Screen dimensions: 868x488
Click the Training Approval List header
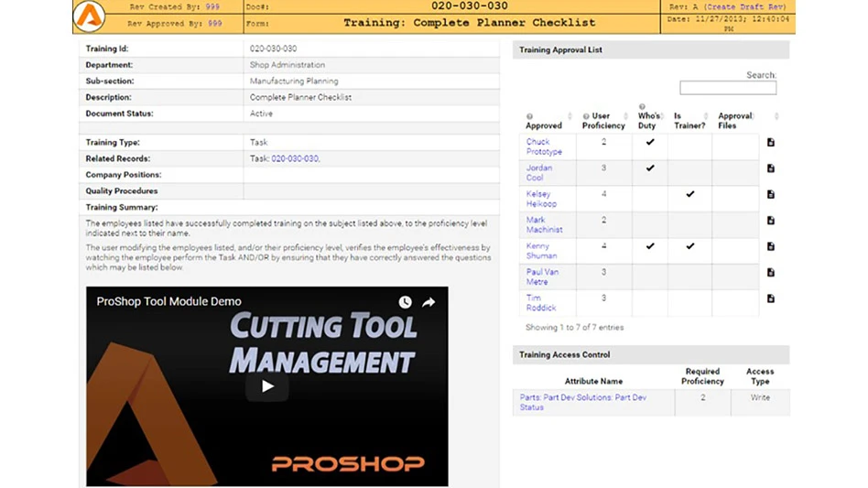pyautogui.click(x=651, y=49)
